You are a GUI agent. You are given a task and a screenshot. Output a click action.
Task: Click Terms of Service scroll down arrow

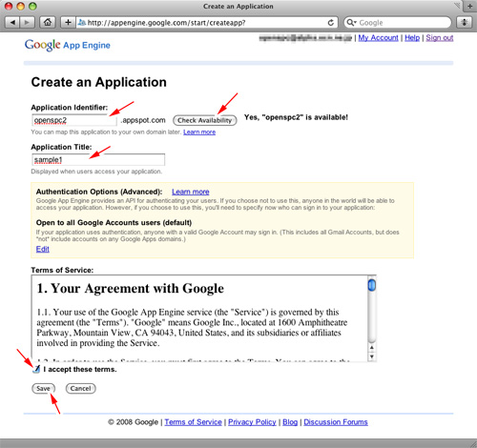[x=371, y=356]
